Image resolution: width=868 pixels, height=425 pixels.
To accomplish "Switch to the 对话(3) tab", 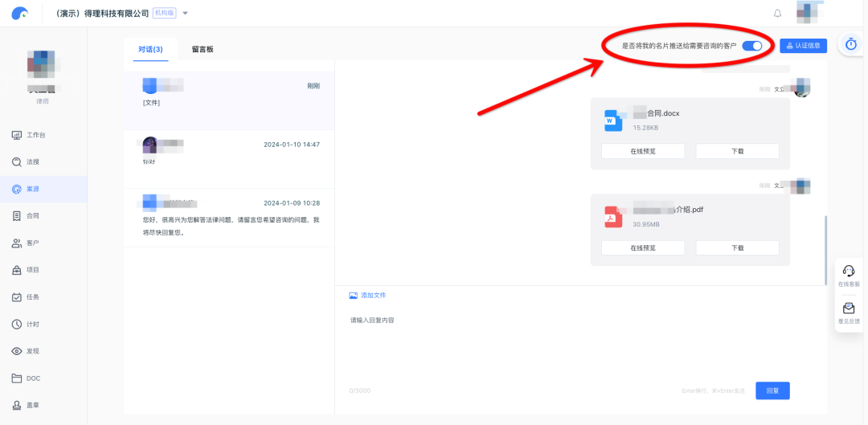I will [150, 49].
